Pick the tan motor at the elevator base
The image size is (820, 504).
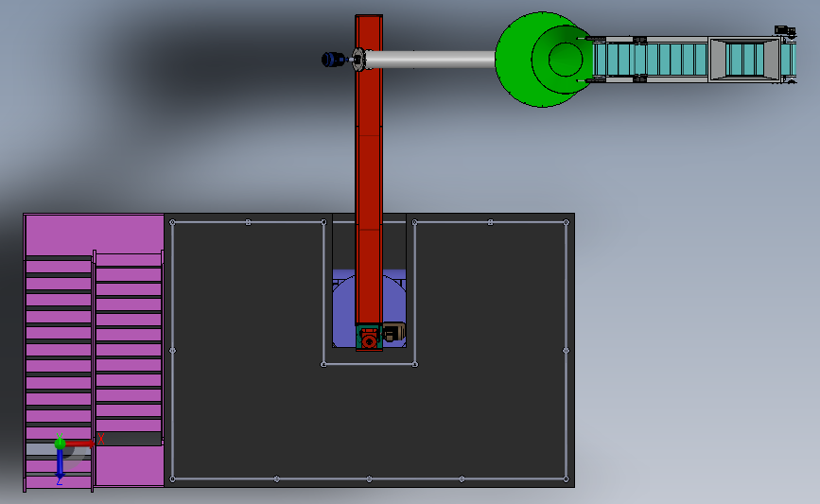393,332
